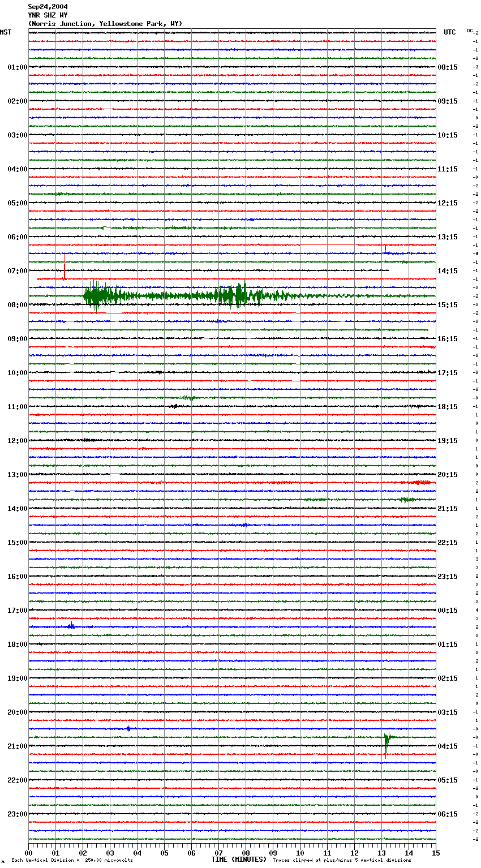Click the Norris Junction, Yellowstone Park location title
The width and height of the screenshot is (481, 868).
coord(105,24)
